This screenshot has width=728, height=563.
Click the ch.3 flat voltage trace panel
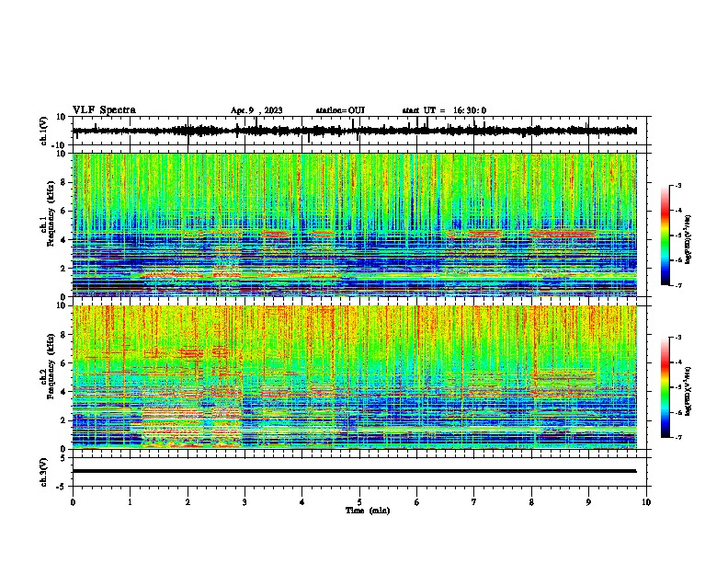click(359, 472)
